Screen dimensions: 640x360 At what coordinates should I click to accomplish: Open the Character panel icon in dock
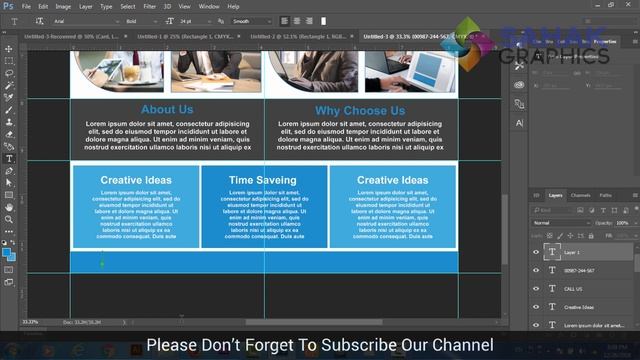[x=519, y=123]
